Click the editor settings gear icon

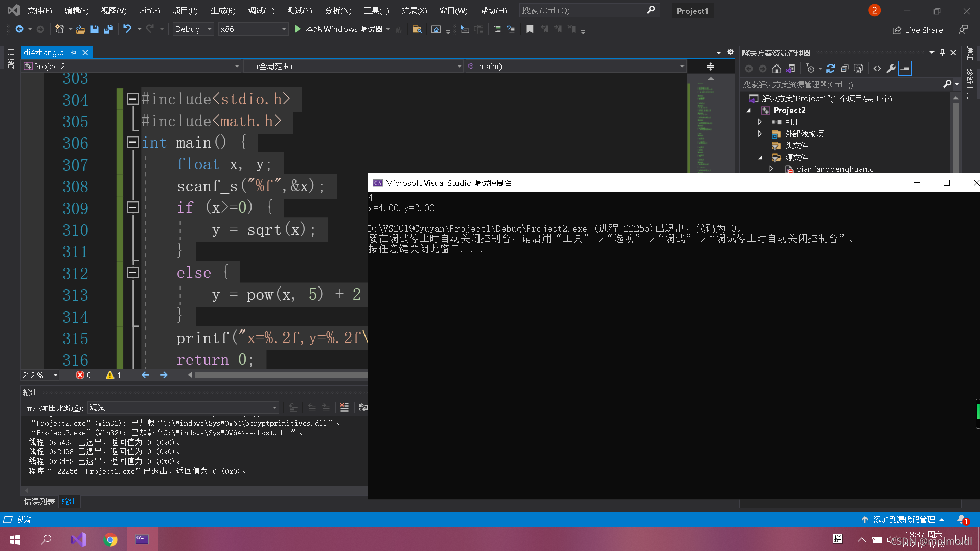click(731, 52)
